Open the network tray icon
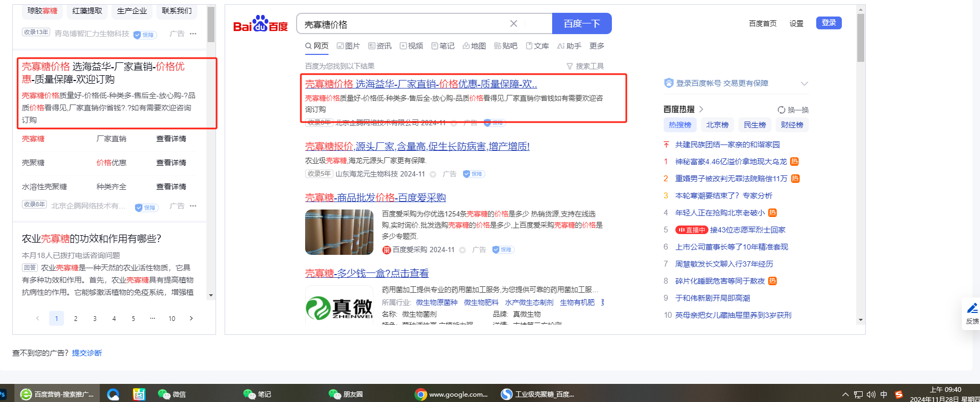Viewport: 980px width, 402px height. tap(858, 395)
